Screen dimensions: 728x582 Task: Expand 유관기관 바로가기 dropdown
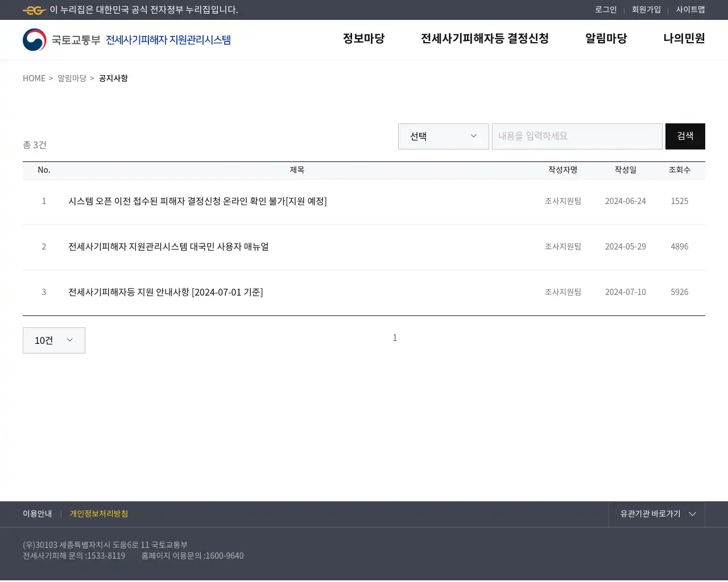point(657,514)
